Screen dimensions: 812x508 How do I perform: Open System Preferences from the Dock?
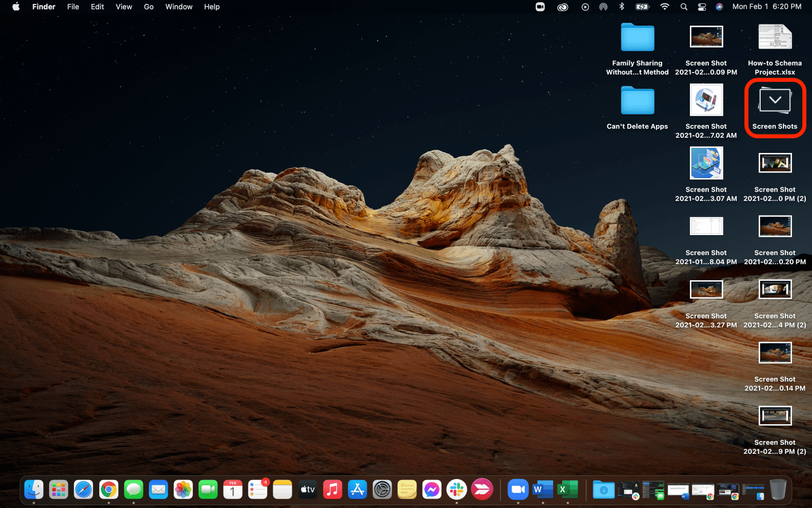coord(383,490)
